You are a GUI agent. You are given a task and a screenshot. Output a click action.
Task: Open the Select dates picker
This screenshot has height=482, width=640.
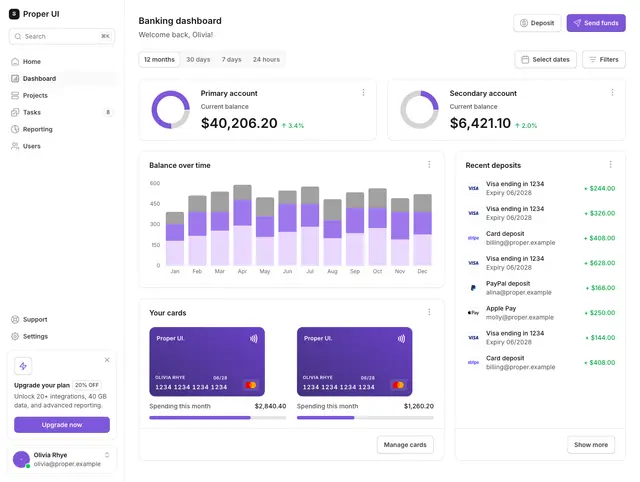[x=546, y=60]
